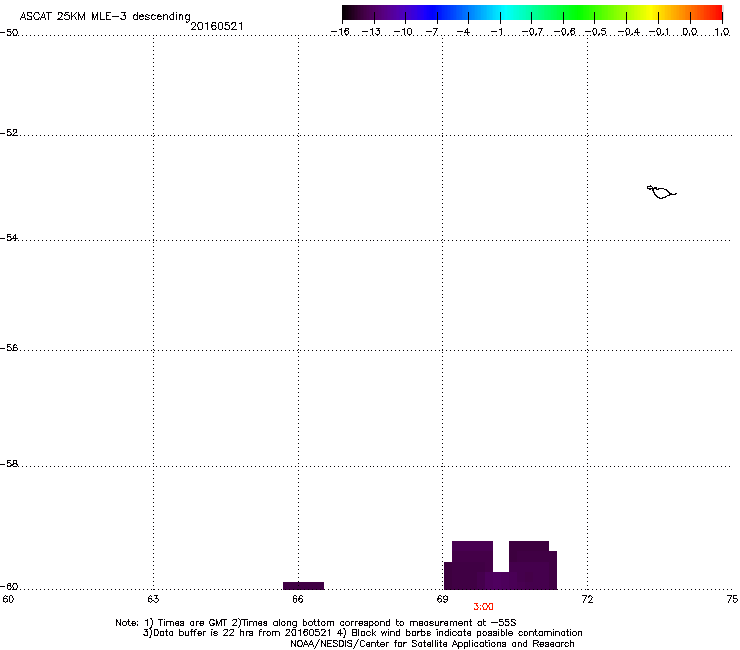Click the latitude label -56
Image resolution: width=740 pixels, height=650 pixels.
9,347
